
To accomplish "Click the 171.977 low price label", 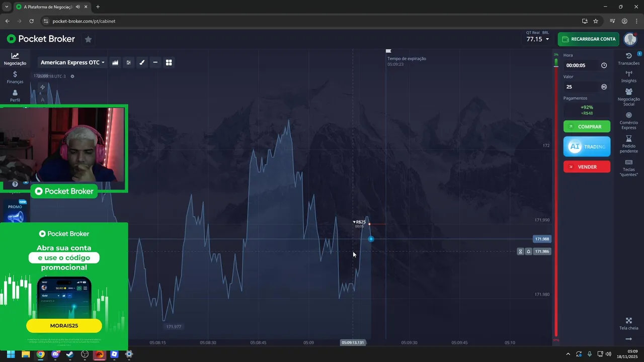I will (174, 327).
